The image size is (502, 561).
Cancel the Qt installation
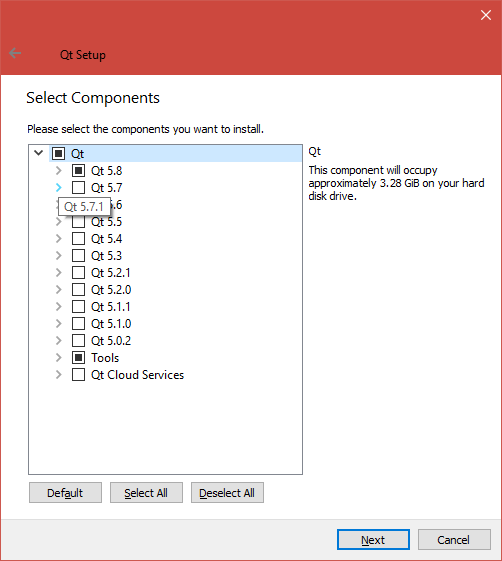click(x=454, y=540)
